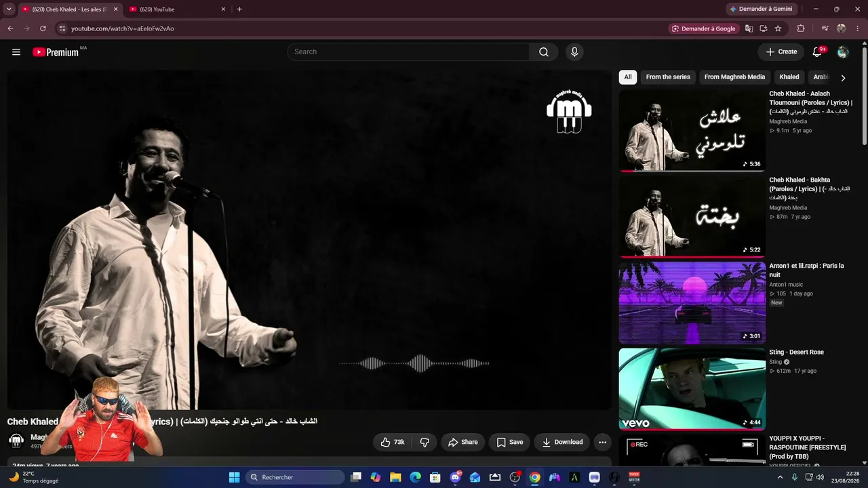Select From the series chip
Image resolution: width=868 pixels, height=488 pixels.
(668, 77)
